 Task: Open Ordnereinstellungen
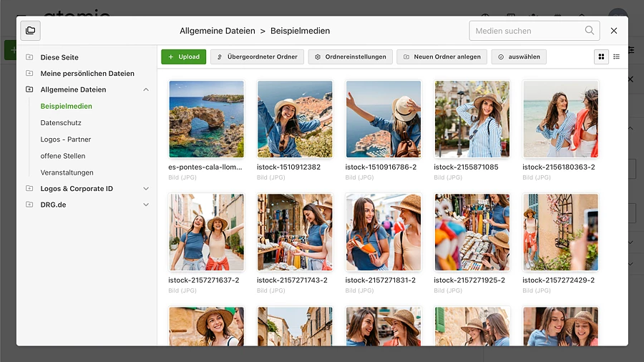pyautogui.click(x=351, y=57)
